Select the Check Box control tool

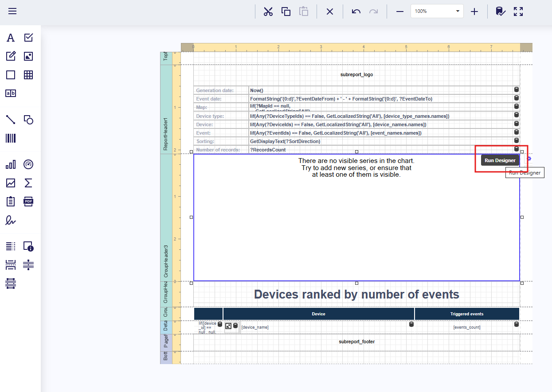pyautogui.click(x=28, y=38)
